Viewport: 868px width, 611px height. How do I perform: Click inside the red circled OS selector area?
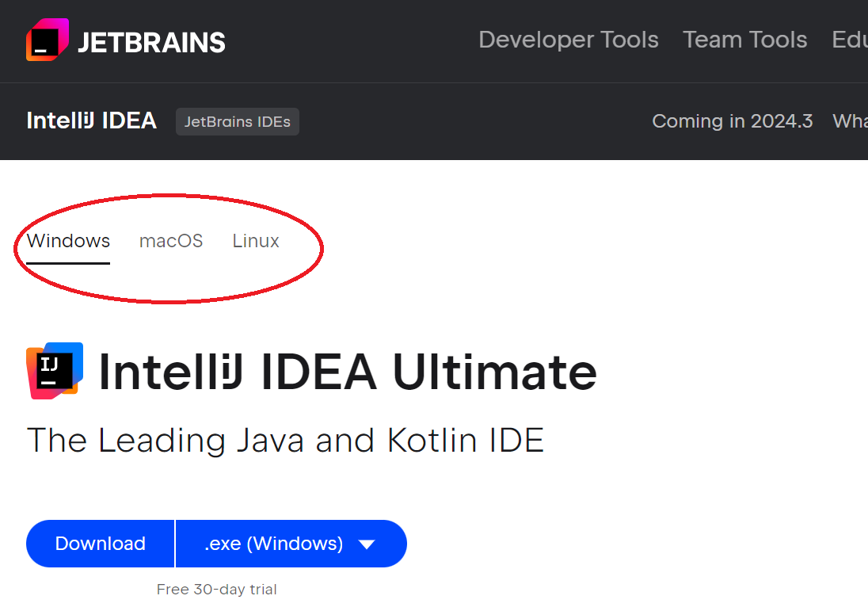[168, 246]
